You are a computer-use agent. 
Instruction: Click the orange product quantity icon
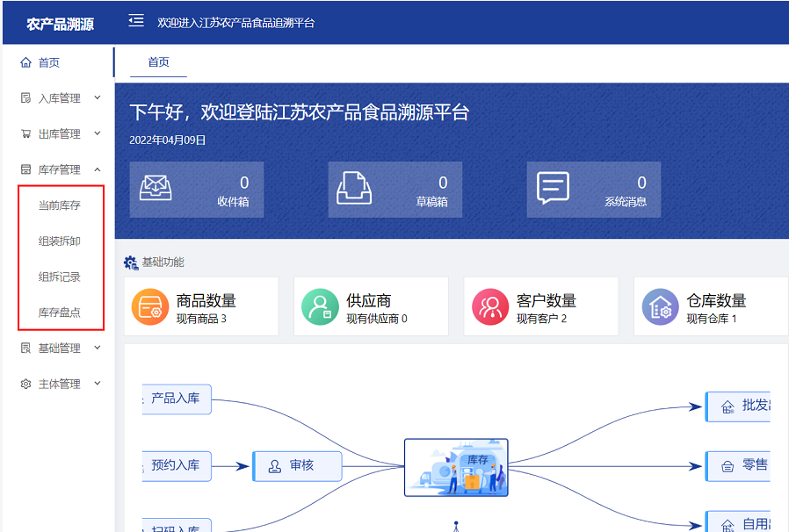[149, 307]
